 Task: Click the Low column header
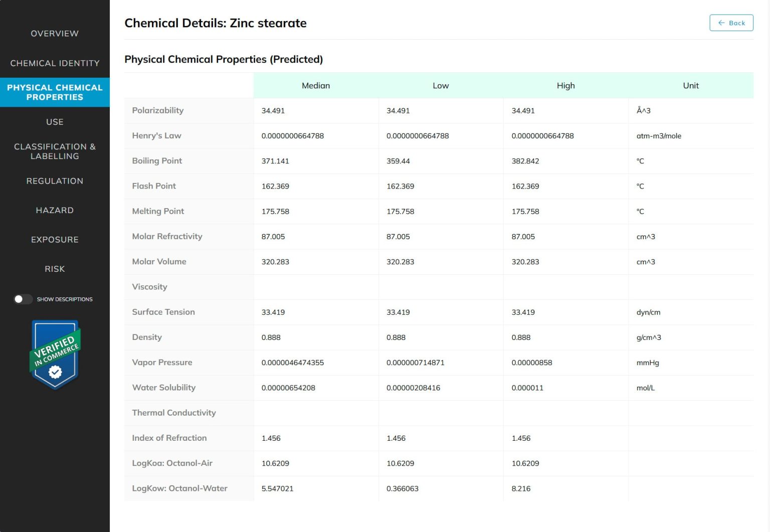pyautogui.click(x=441, y=85)
